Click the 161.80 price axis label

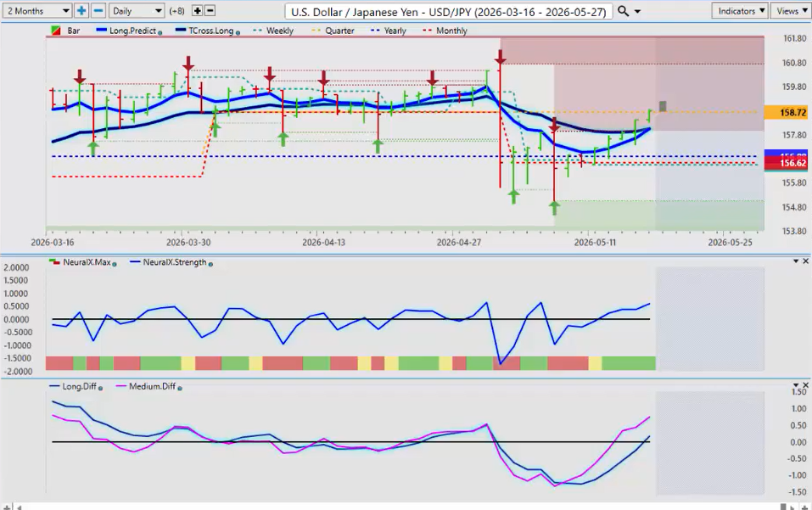(794, 38)
